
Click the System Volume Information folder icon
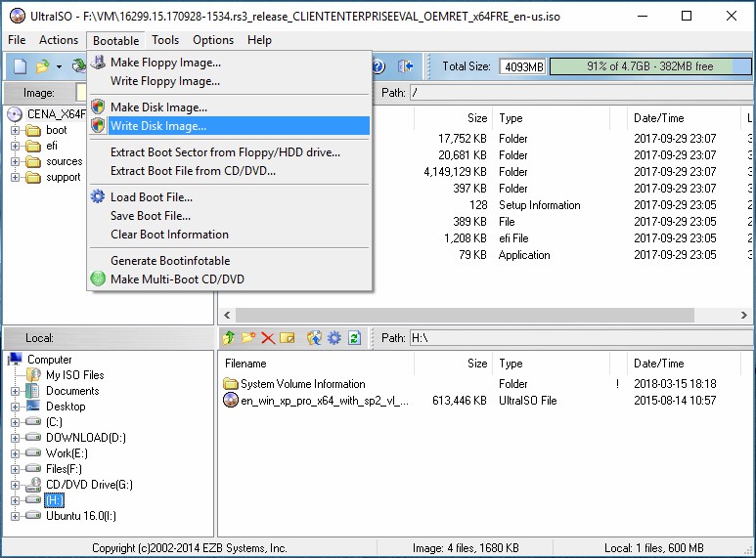click(x=231, y=384)
